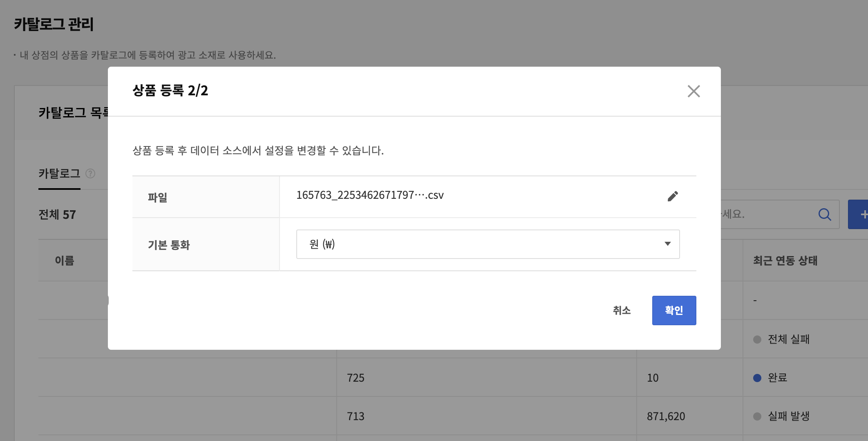Click the blue dot beside 완료
Viewport: 868px width, 441px height.
point(757,378)
